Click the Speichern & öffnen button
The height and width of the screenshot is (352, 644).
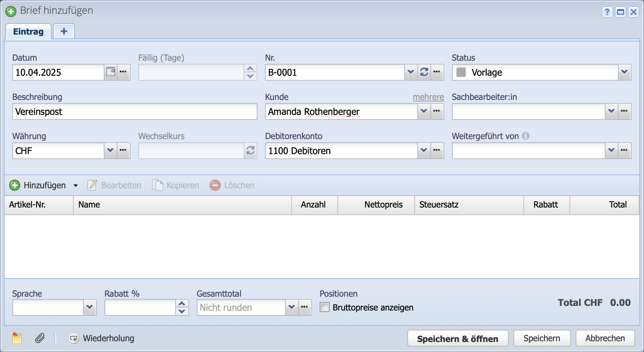pyautogui.click(x=457, y=339)
